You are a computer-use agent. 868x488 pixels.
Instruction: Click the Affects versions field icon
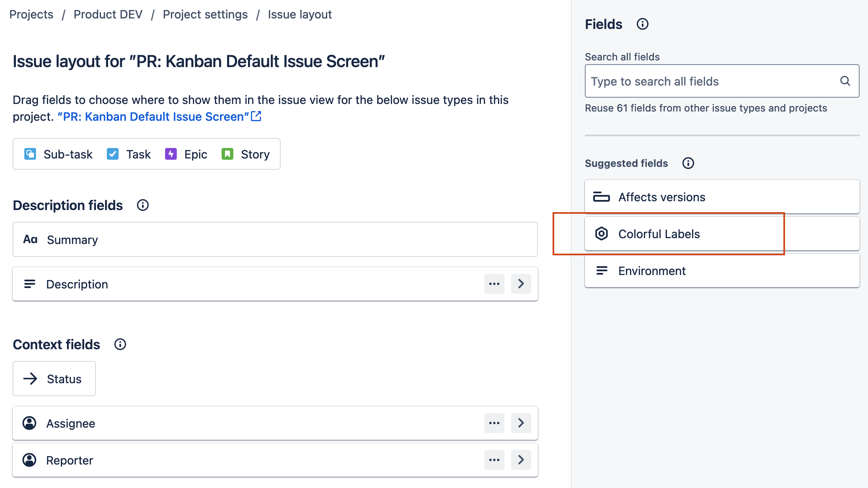(x=602, y=197)
